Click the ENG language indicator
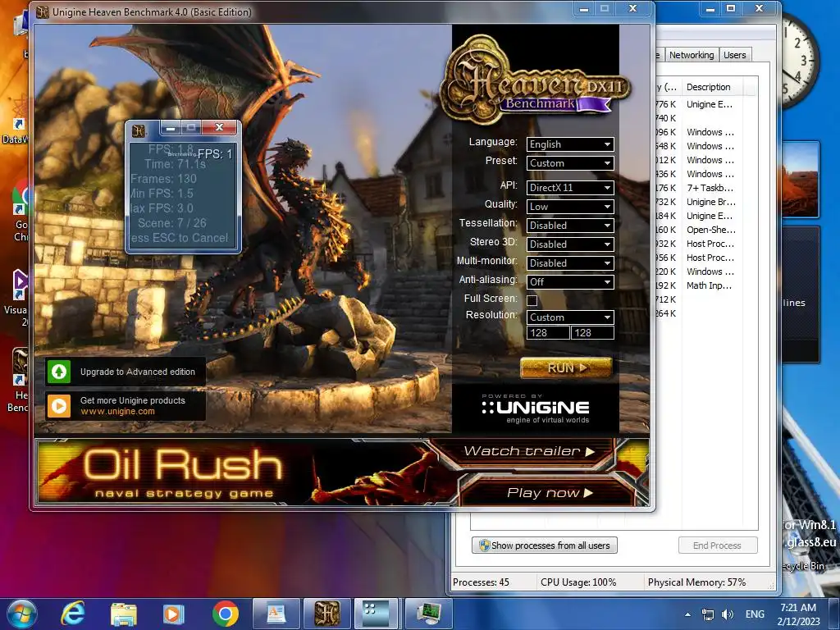The image size is (840, 630). (x=755, y=614)
